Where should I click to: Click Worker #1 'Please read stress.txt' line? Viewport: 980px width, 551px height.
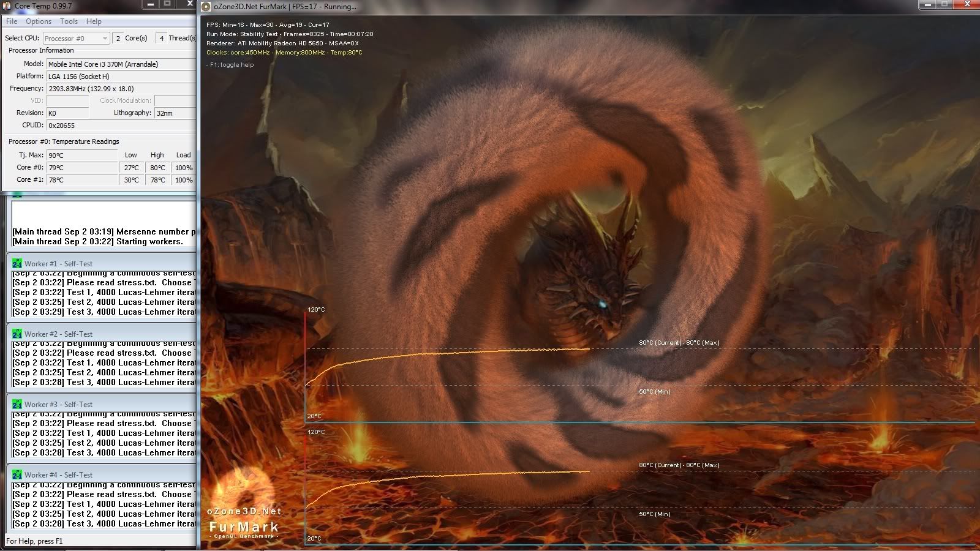(x=104, y=283)
